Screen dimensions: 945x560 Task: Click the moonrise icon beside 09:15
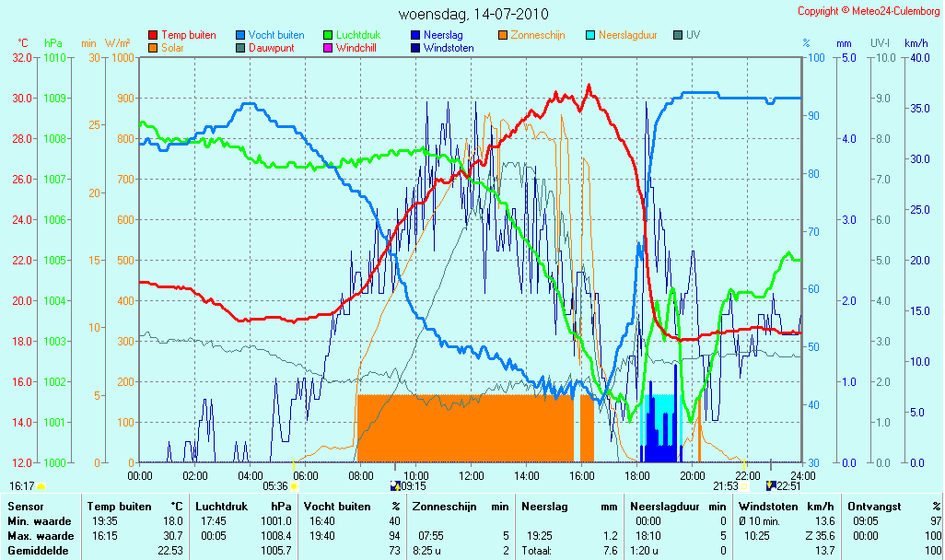coord(395,486)
